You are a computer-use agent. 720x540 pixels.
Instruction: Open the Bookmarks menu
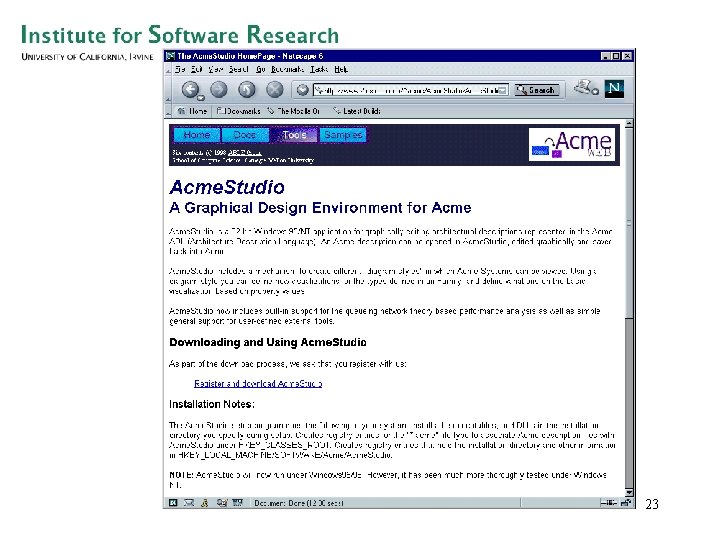[x=287, y=69]
